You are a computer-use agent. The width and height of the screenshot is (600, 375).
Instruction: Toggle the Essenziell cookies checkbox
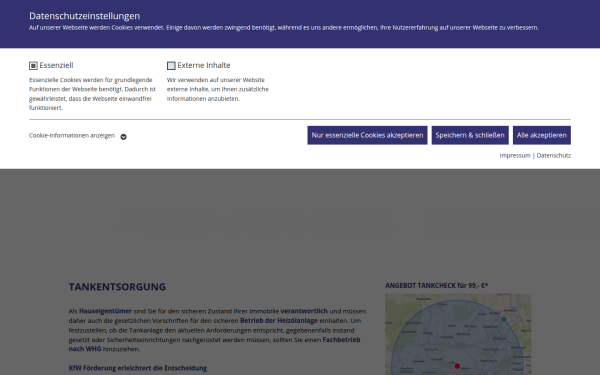pos(33,66)
